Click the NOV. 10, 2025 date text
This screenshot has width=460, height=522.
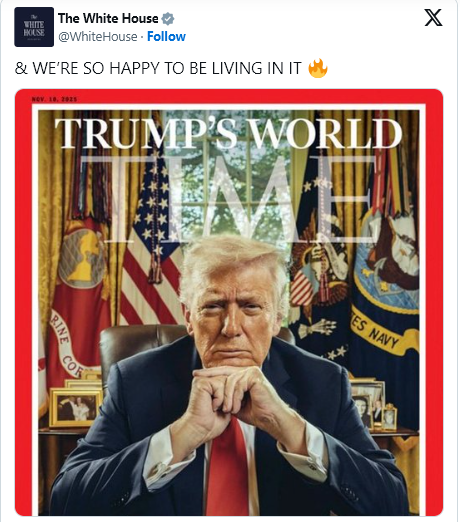(x=54, y=99)
